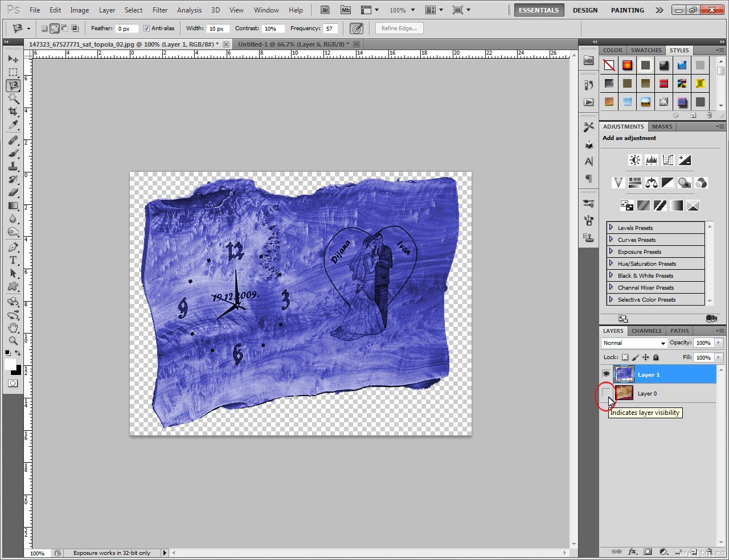Click the Refine Edge button
This screenshot has height=560, width=729.
[x=399, y=28]
